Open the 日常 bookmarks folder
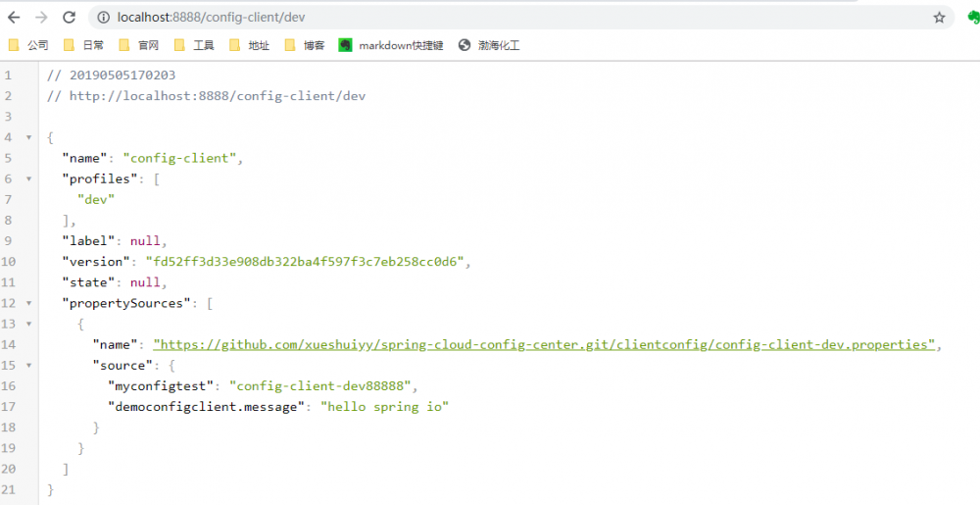Viewport: 980px width, 505px height. point(83,45)
